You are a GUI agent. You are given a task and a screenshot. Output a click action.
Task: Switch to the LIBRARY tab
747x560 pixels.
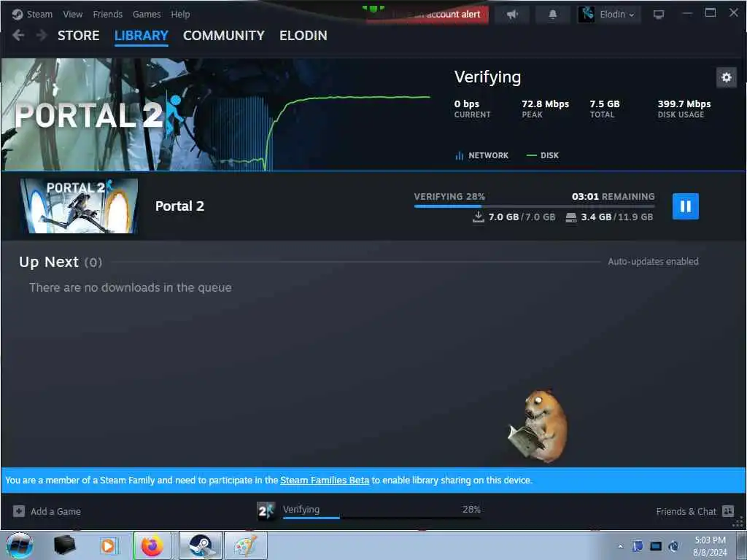pyautogui.click(x=142, y=36)
